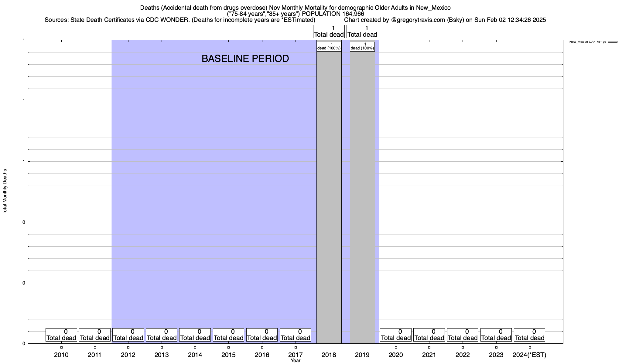Click the 2017 year label
Image resolution: width=622 pixels, height=364 pixels.
point(295,355)
